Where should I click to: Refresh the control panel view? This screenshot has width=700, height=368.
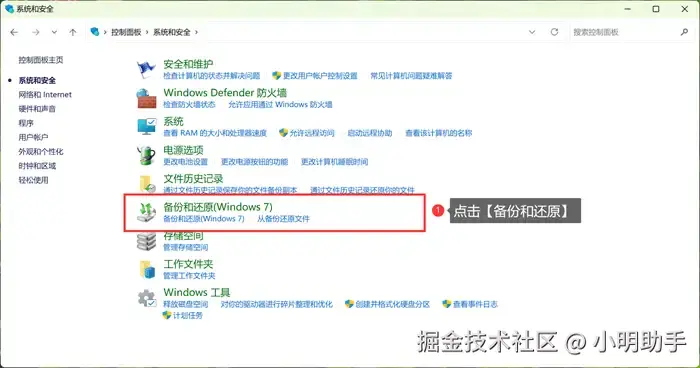[554, 32]
